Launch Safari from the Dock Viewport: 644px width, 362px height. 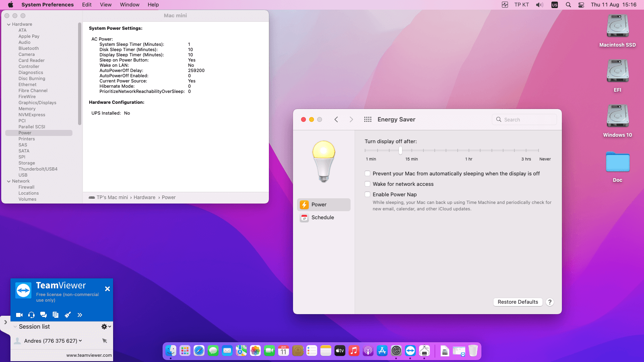pos(199,351)
